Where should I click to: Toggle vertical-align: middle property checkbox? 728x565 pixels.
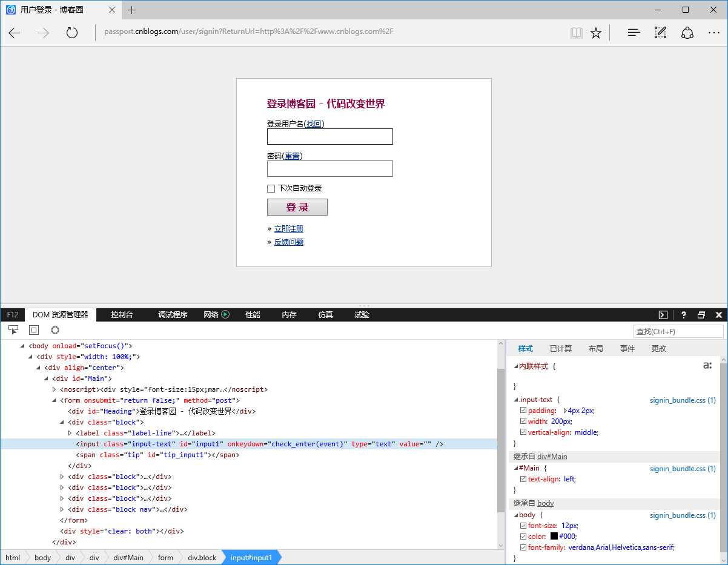pyautogui.click(x=523, y=432)
